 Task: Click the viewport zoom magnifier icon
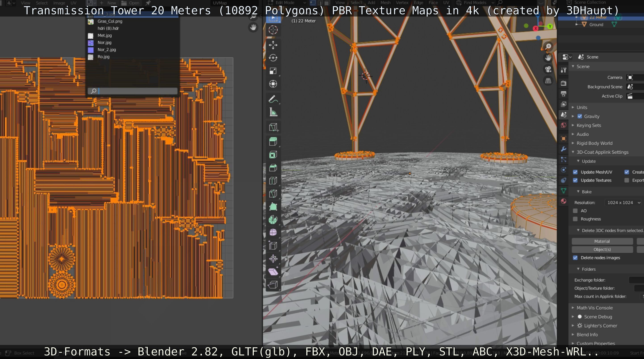coord(548,46)
